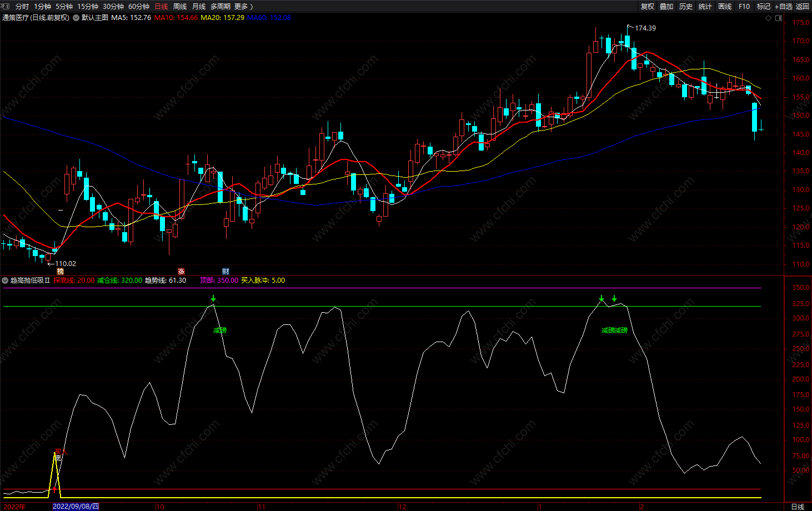Toggle the side panel layout icon

click(779, 18)
